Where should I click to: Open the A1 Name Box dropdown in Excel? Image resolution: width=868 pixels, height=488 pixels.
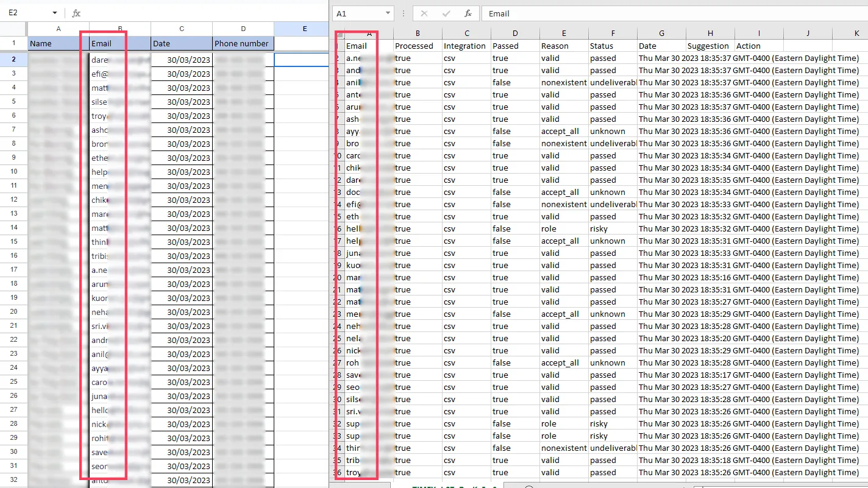(388, 13)
